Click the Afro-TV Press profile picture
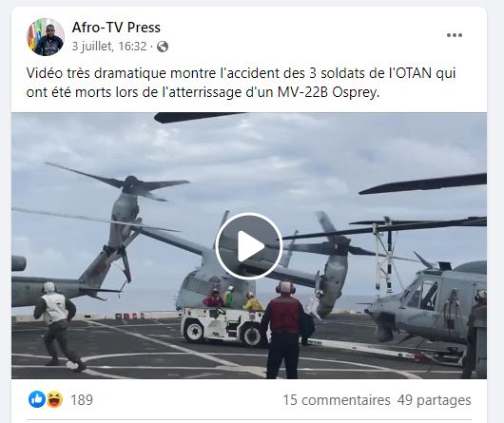 (x=46, y=37)
